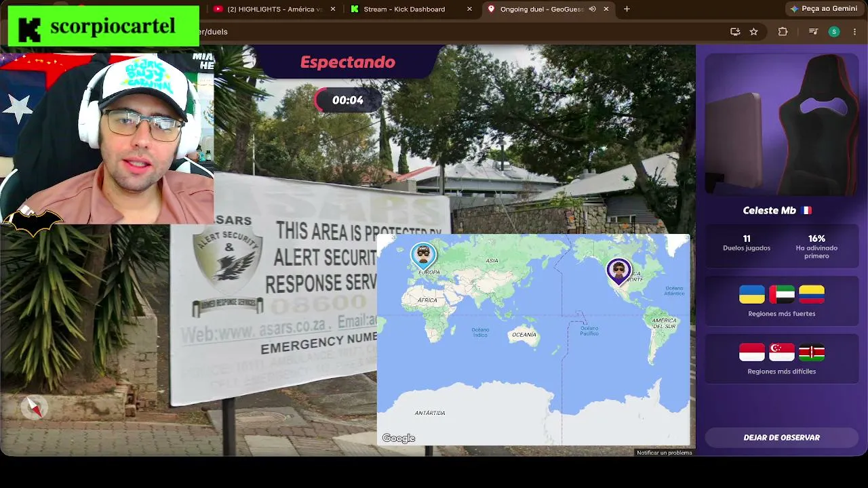Open the Chrome profile avatar S
Image resolution: width=868 pixels, height=488 pixels.
834,32
